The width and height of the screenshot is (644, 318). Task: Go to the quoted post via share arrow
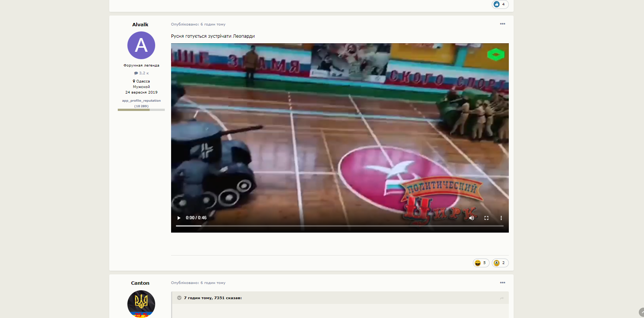click(x=502, y=298)
